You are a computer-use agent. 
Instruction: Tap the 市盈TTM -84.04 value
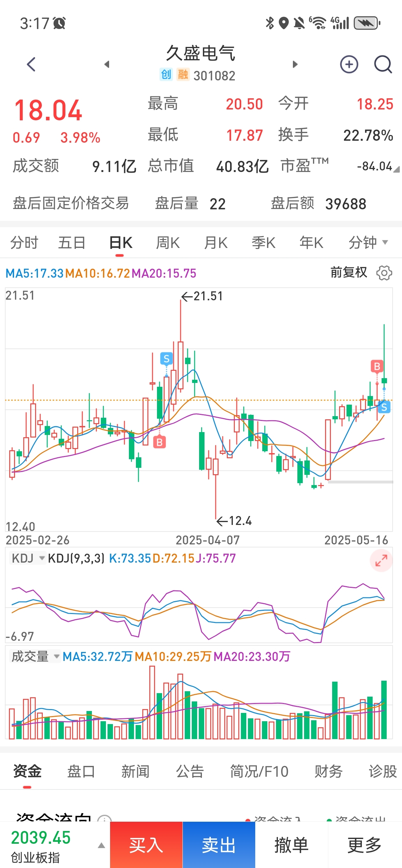pyautogui.click(x=374, y=166)
